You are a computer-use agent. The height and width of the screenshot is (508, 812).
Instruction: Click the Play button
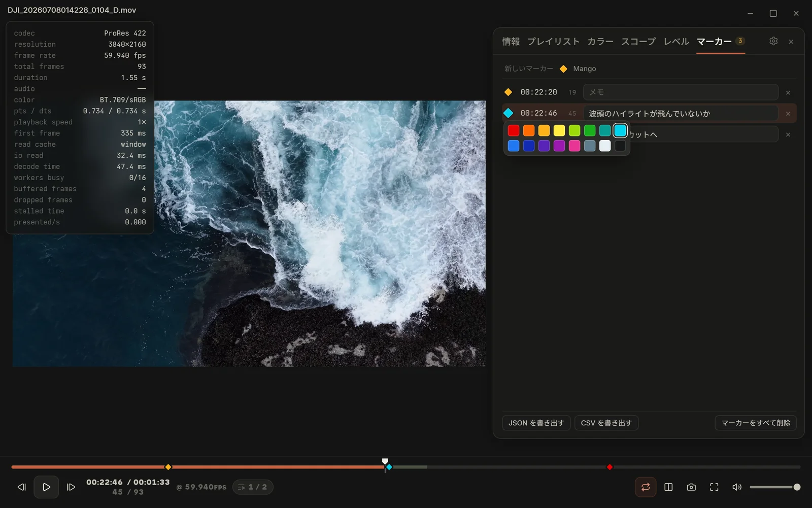46,487
